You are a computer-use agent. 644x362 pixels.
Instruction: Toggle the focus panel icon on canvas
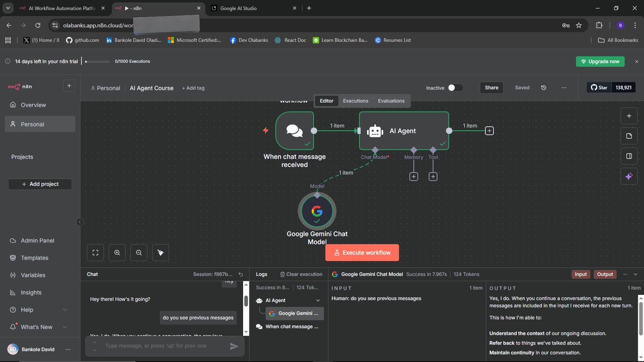point(628,156)
